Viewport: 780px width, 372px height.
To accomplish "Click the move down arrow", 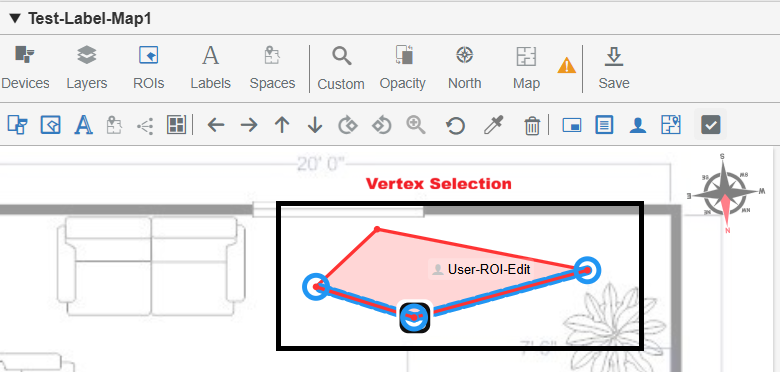I will pos(315,125).
